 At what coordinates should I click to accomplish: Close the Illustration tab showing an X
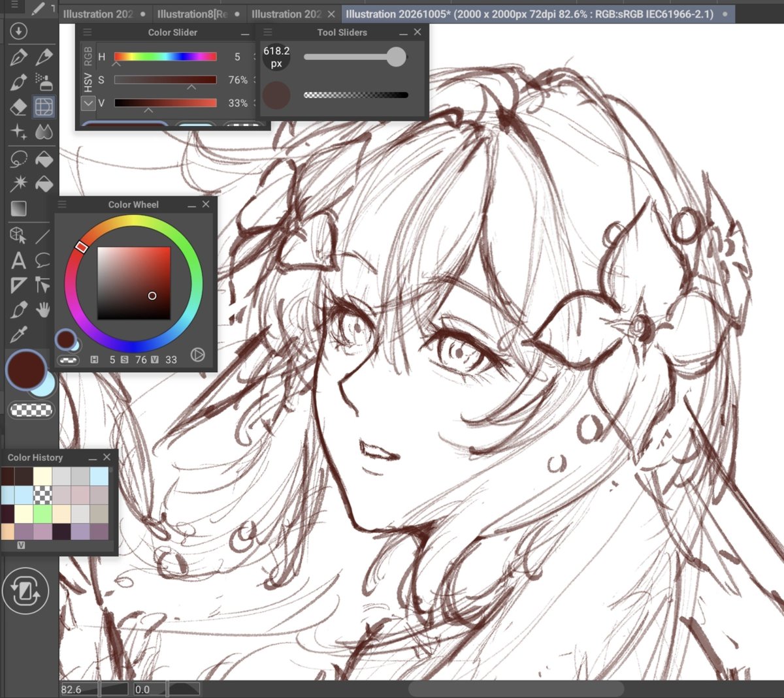pos(331,14)
